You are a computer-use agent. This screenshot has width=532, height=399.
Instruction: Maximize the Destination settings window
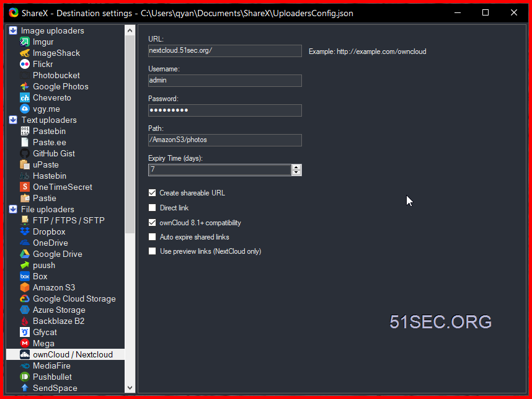point(485,13)
